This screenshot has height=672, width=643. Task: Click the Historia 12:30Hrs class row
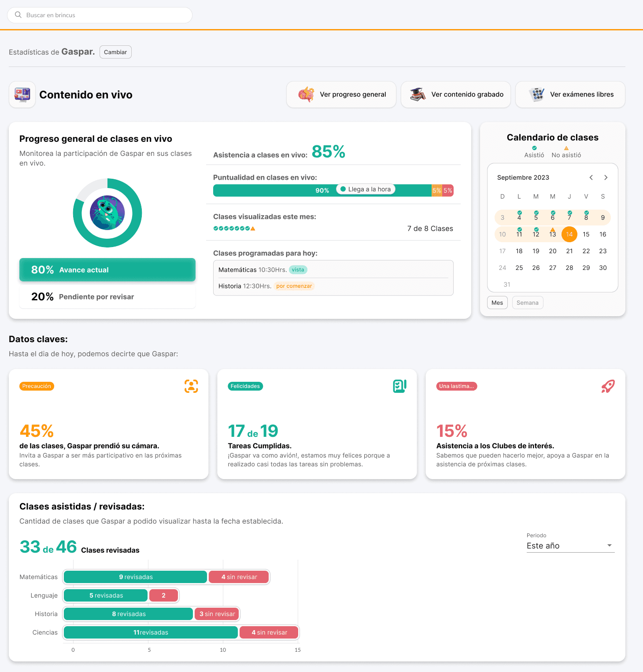[333, 286]
